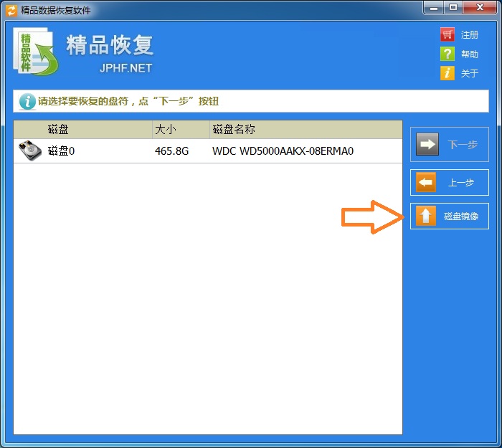This screenshot has width=502, height=448.
Task: Click the green question mark help icon
Action: 447,54
